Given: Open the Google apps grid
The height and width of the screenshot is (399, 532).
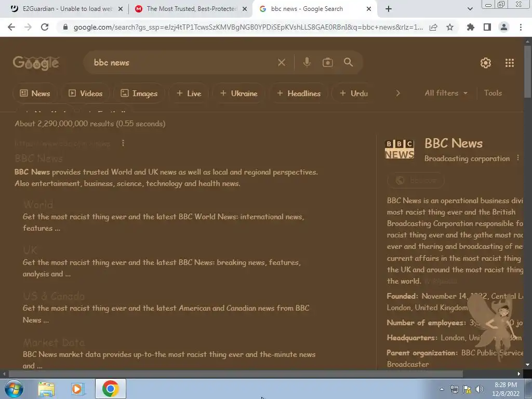Looking at the screenshot, I should coord(510,63).
